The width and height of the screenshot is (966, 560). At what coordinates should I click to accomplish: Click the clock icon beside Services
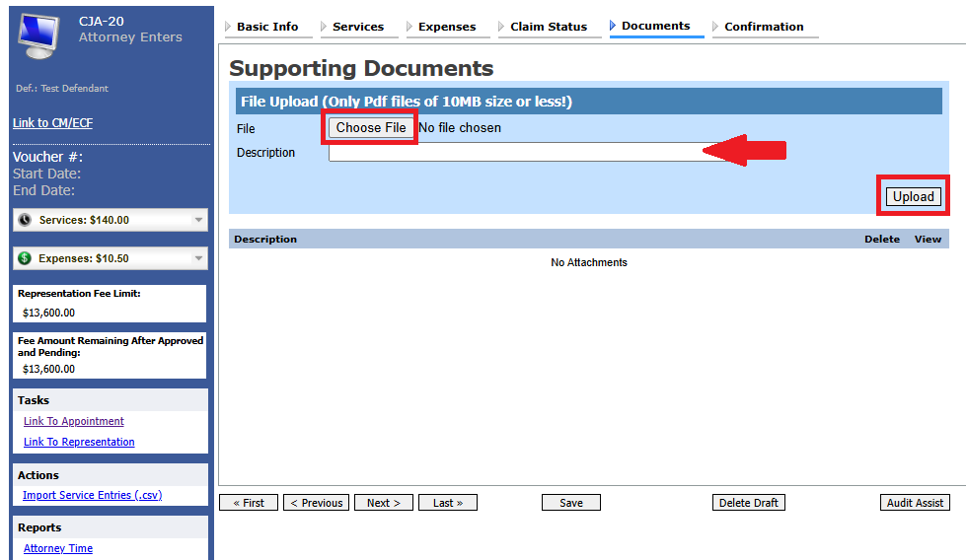(x=25, y=220)
